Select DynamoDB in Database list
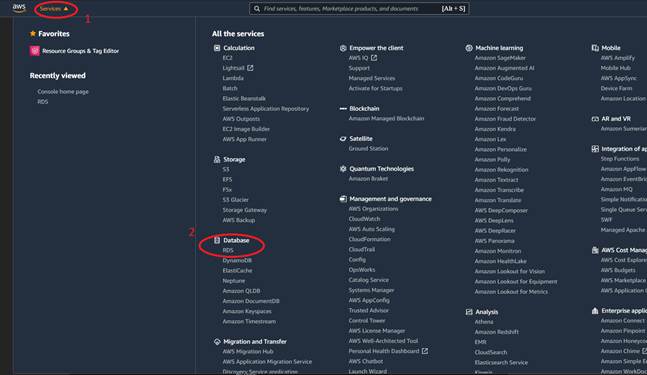 coord(237,260)
